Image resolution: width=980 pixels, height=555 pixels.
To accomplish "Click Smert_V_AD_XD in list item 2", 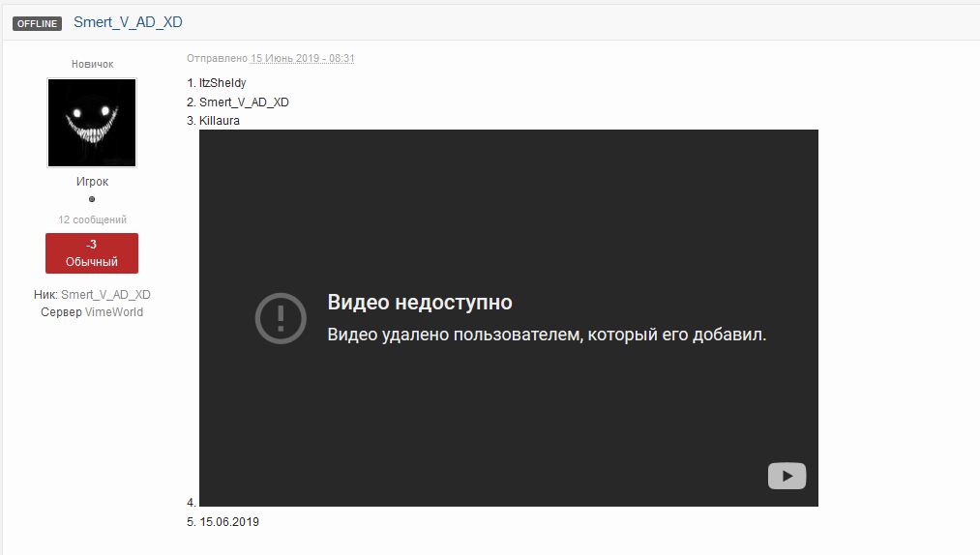I will tap(244, 102).
